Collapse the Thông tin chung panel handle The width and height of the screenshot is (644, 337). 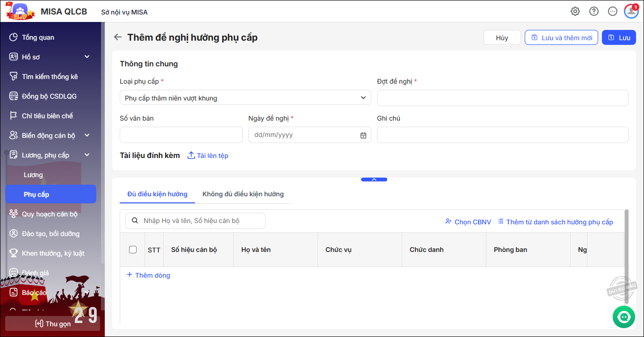tap(374, 179)
